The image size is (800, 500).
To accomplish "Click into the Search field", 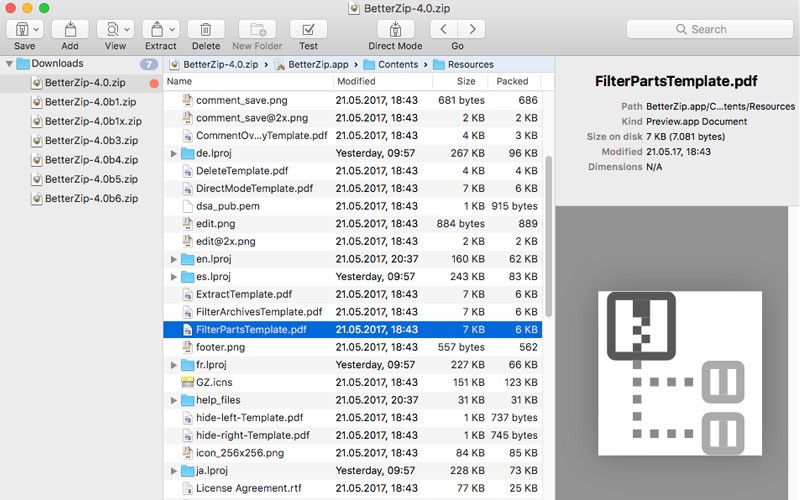I will (x=709, y=30).
